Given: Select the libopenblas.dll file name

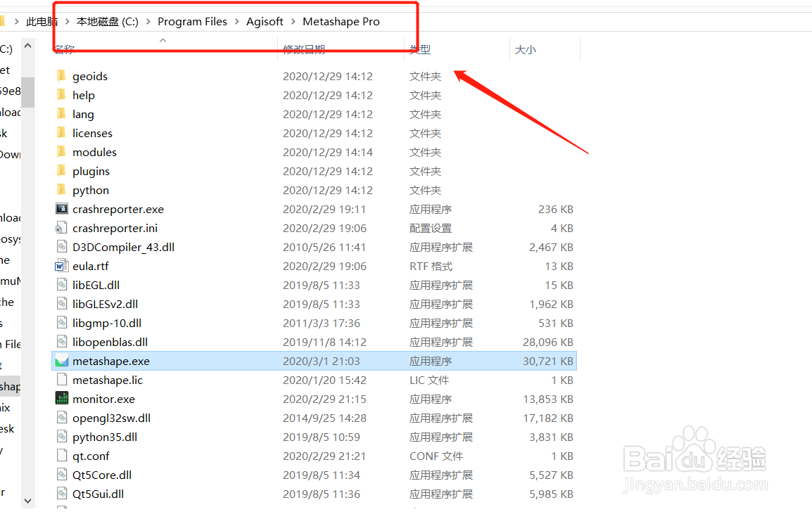Looking at the screenshot, I should (110, 343).
